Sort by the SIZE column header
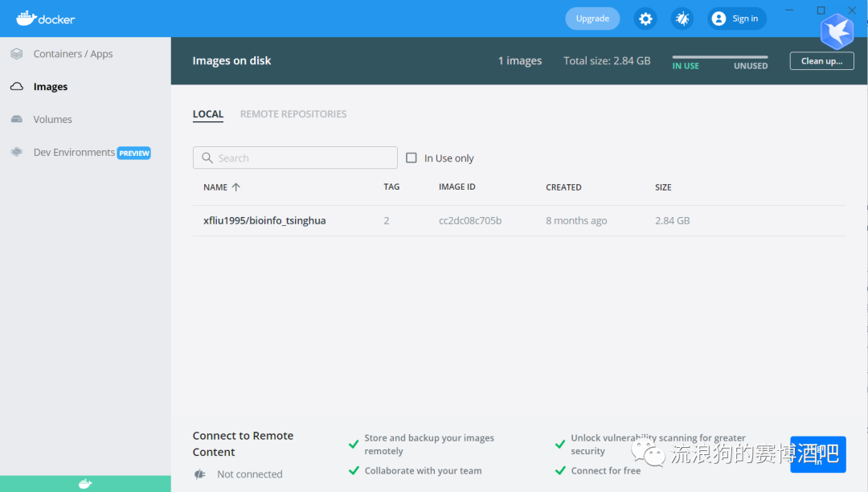This screenshot has width=868, height=492. [663, 187]
